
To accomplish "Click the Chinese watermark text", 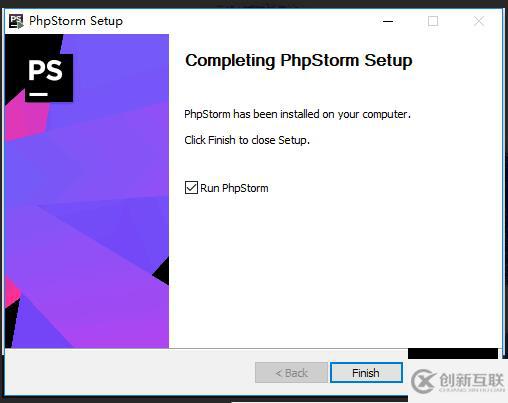I will tap(471, 380).
